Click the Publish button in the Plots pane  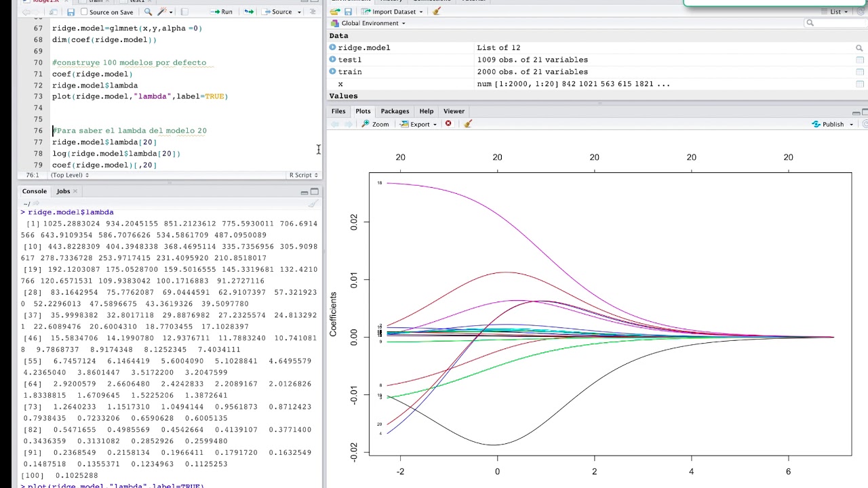[828, 125]
